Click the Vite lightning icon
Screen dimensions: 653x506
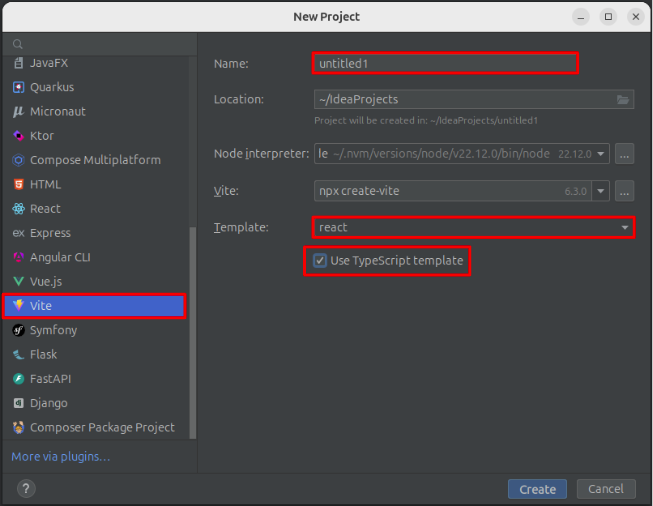(x=18, y=306)
